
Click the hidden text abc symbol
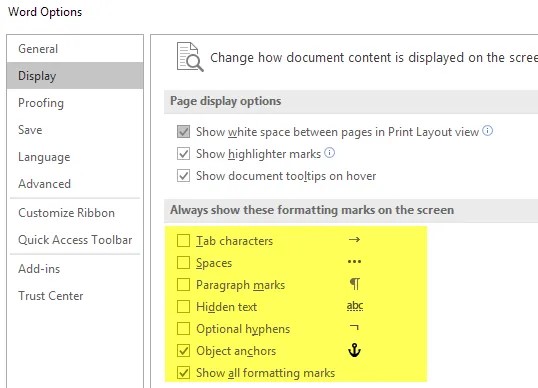click(355, 306)
